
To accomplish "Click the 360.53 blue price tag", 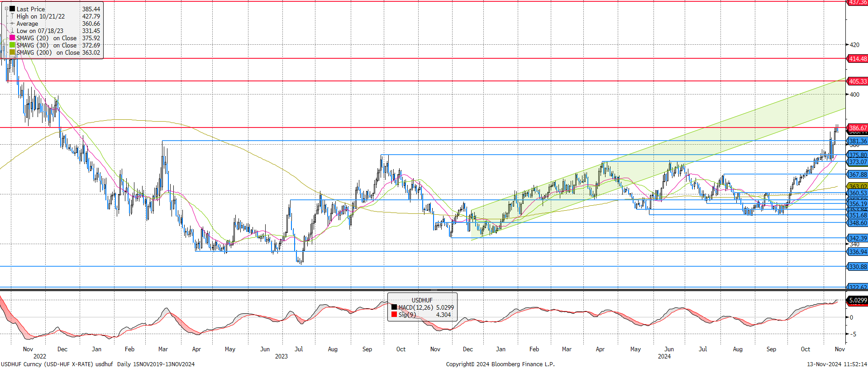I will pyautogui.click(x=858, y=193).
